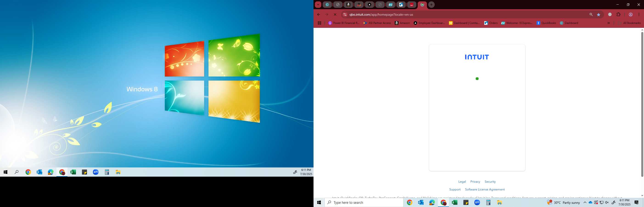
Task: Toggle the bookmark star for this page
Action: (x=599, y=14)
